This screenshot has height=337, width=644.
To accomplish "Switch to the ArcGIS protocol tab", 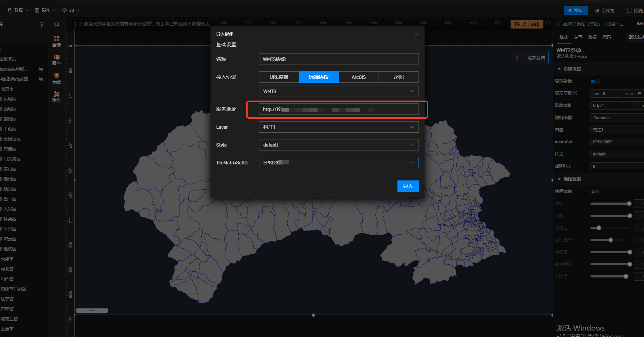I will click(x=359, y=77).
